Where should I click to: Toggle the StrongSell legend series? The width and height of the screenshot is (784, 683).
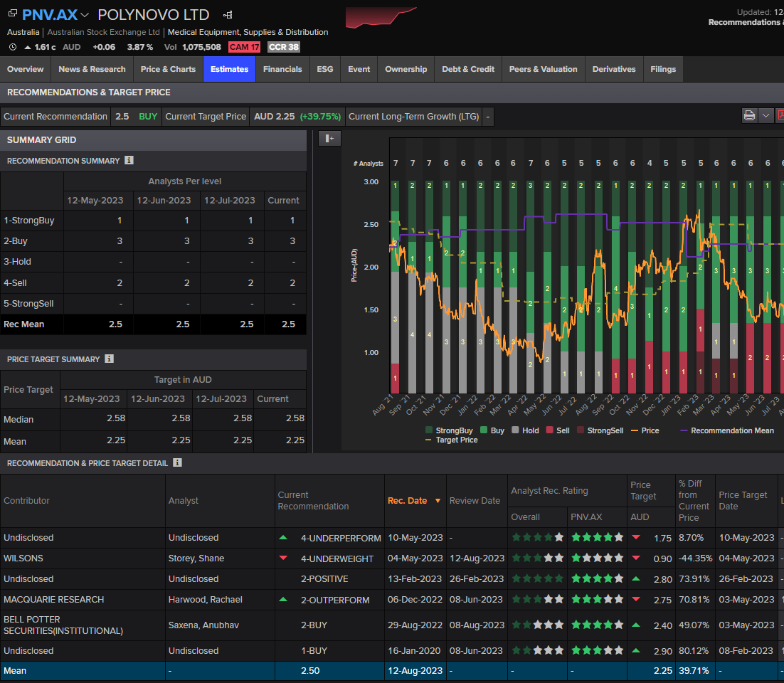click(600, 430)
